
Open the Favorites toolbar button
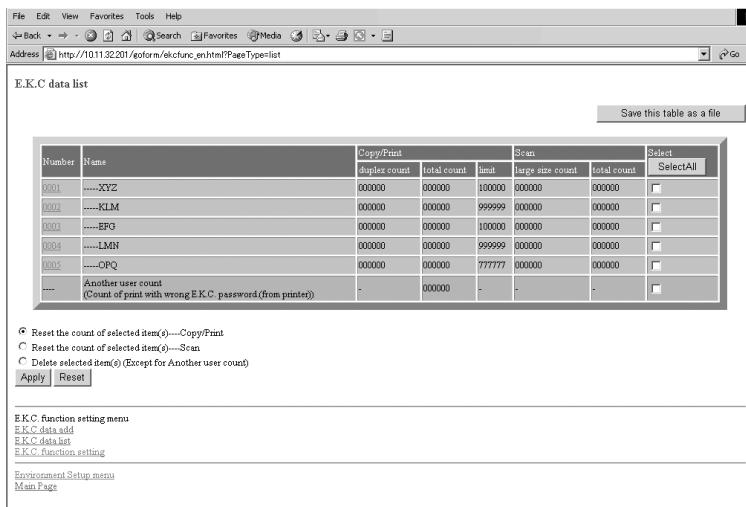coord(214,36)
